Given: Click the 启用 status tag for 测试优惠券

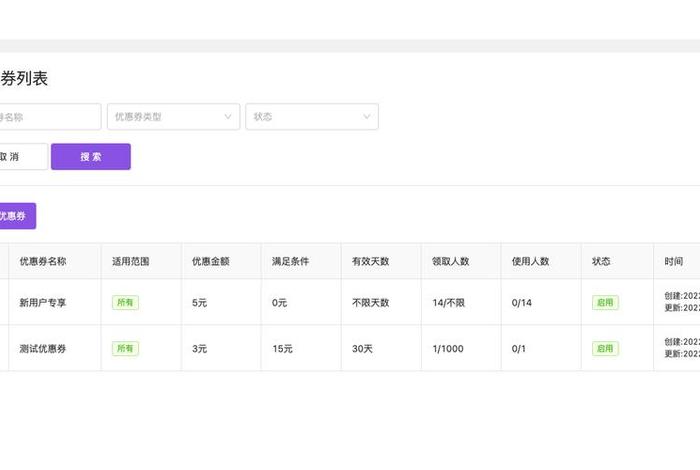Looking at the screenshot, I should (x=605, y=349).
